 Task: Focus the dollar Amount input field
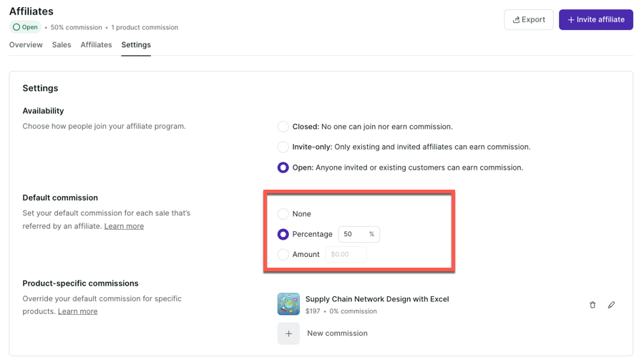[346, 254]
